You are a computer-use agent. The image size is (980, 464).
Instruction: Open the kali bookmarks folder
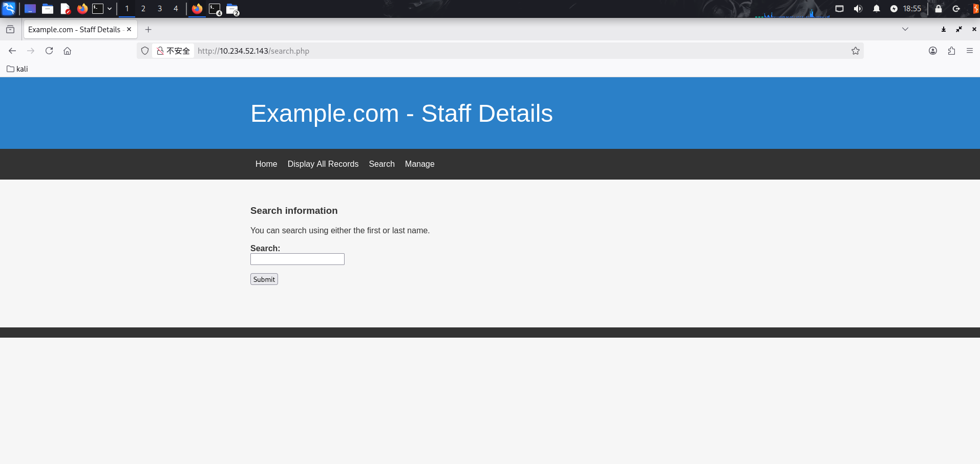pos(17,69)
